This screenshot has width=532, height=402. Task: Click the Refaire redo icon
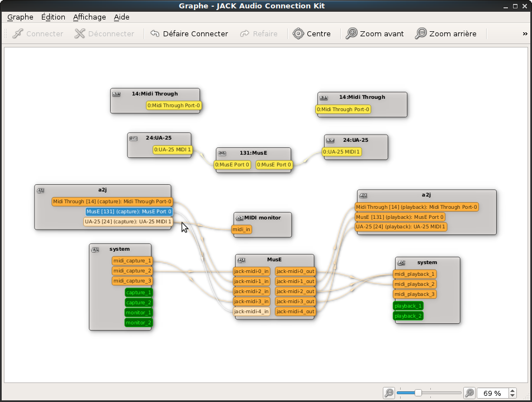pos(244,33)
